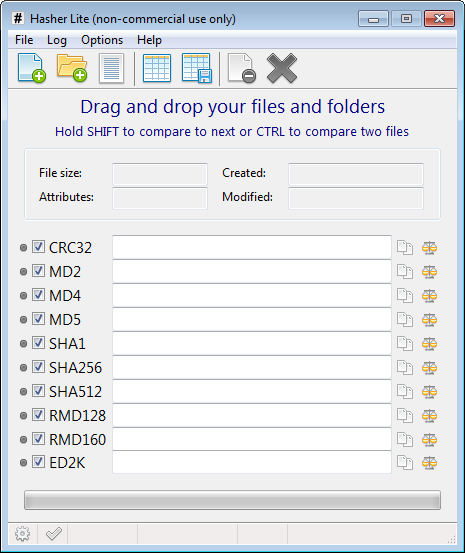Click the gray X clear icon
465x553 pixels.
282,68
